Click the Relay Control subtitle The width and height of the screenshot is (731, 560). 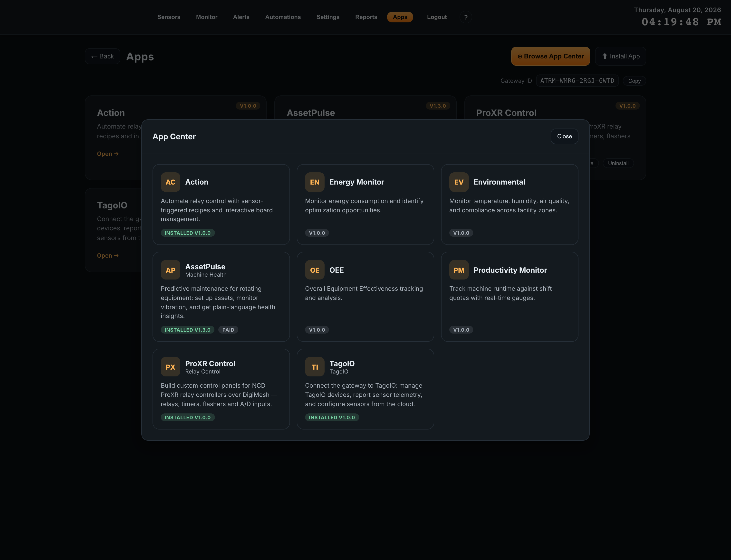pos(202,372)
